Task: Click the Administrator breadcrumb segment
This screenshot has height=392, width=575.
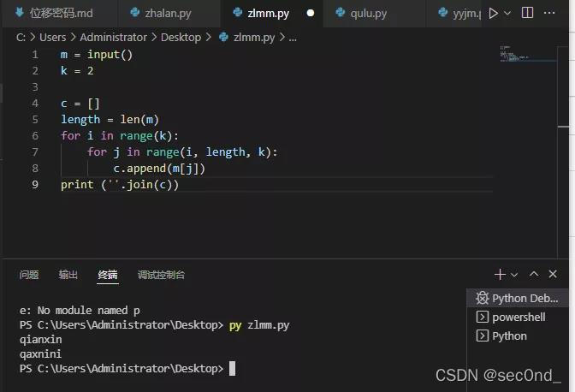Action: click(113, 38)
